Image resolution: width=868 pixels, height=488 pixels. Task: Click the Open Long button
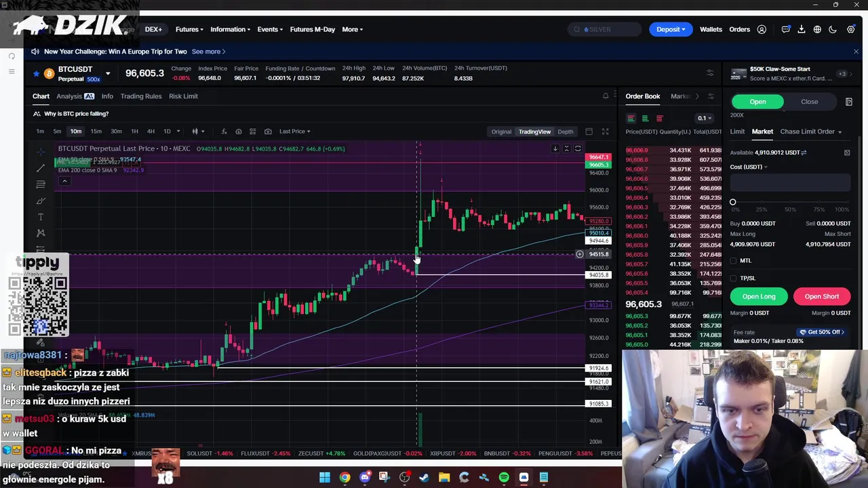point(759,296)
